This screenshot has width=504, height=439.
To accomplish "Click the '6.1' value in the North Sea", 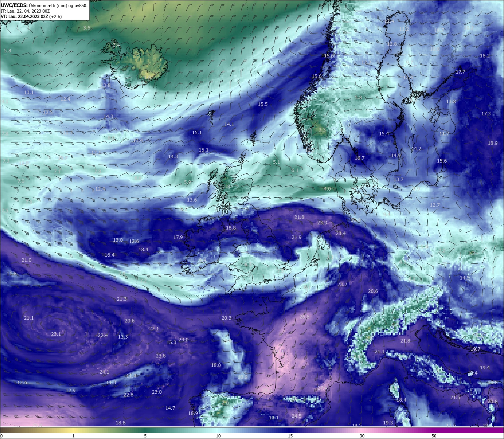I will [x=295, y=170].
